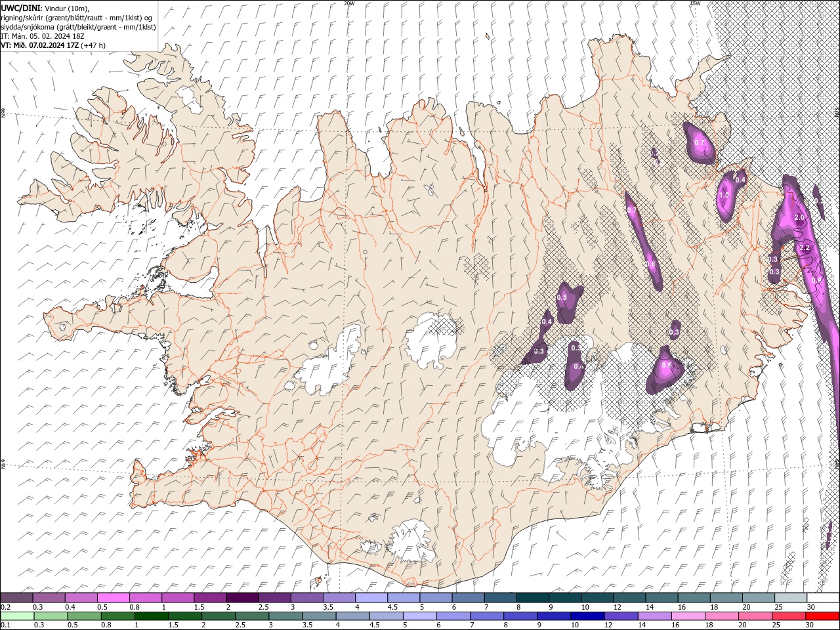Click the 2.0 snowfall value on the map
The height and width of the screenshot is (630, 840).
click(x=799, y=217)
